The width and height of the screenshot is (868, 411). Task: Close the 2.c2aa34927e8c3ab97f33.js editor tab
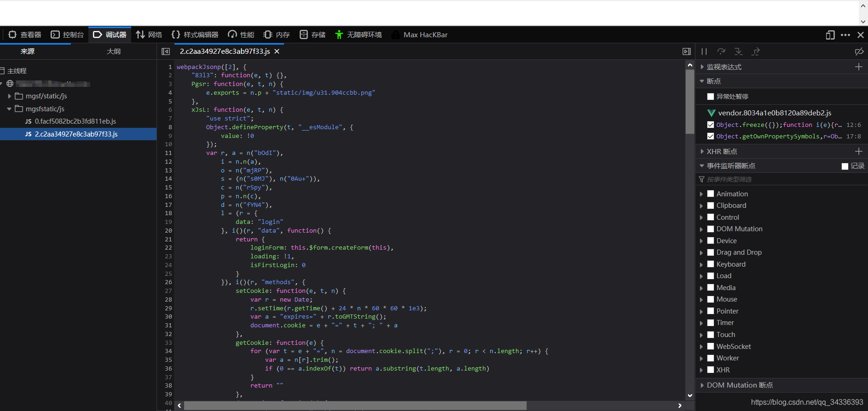coord(277,51)
